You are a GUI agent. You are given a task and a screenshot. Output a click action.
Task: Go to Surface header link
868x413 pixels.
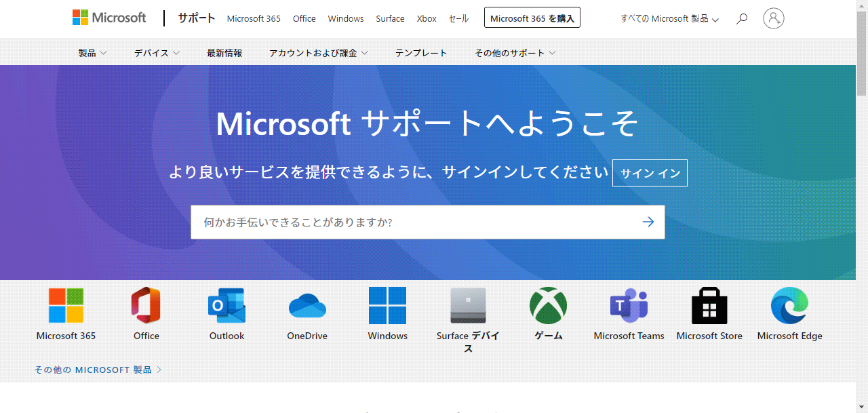391,18
